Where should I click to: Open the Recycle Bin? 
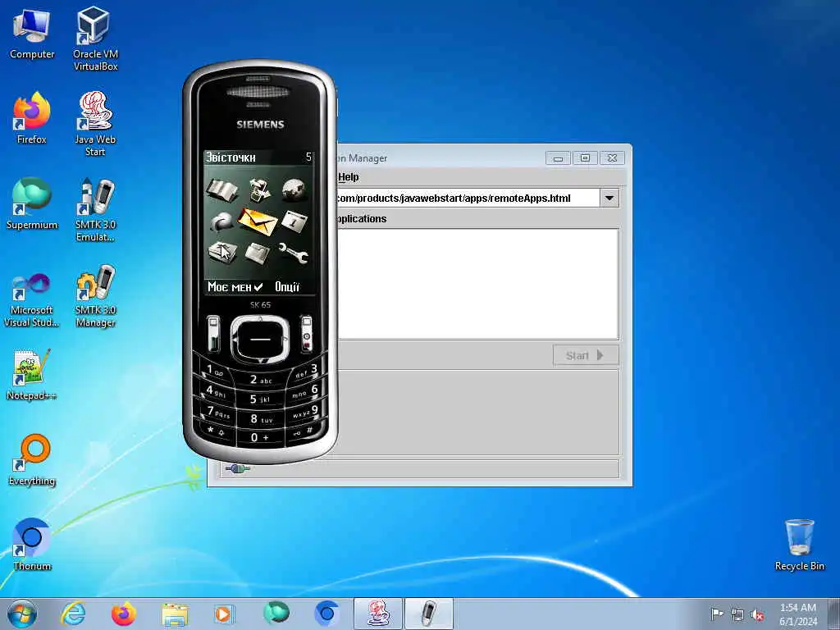coord(799,545)
